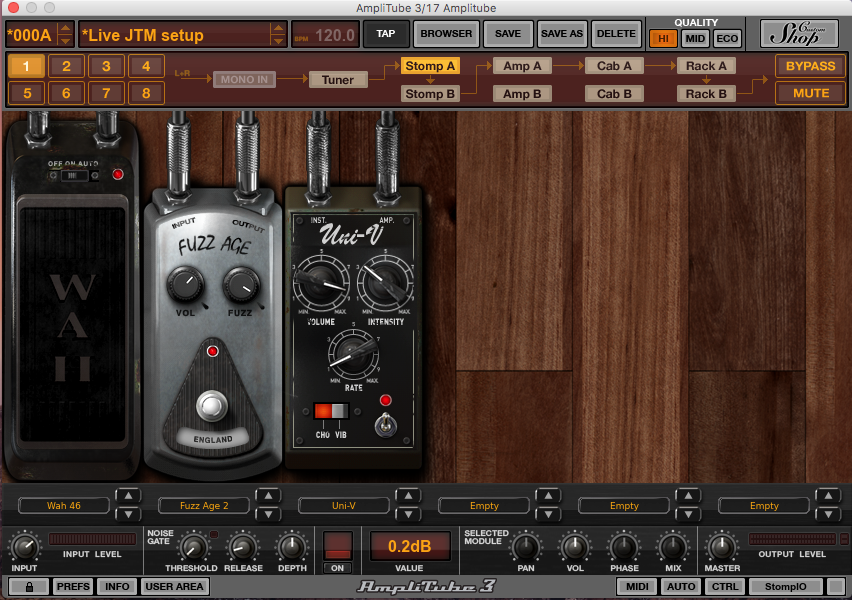
Task: Toggle the BYPASS button
Action: click(810, 66)
